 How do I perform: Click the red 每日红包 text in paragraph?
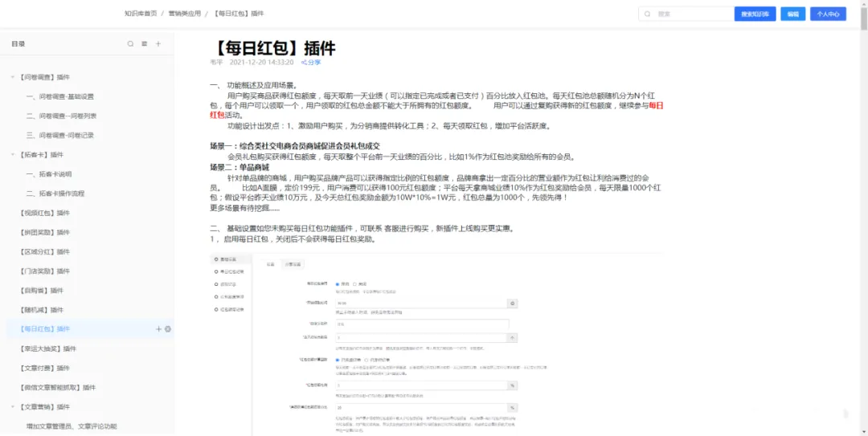pyautogui.click(x=656, y=105)
